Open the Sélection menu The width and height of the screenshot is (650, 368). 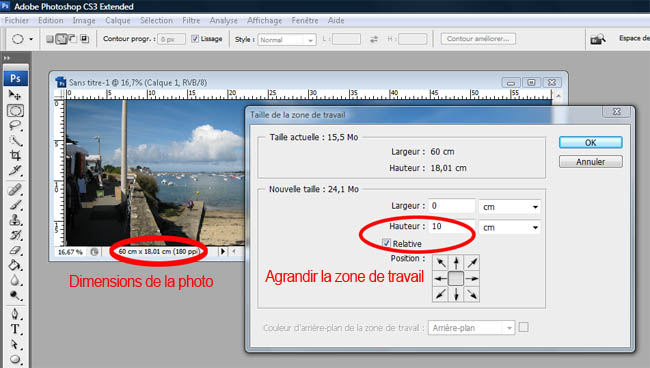pos(156,20)
